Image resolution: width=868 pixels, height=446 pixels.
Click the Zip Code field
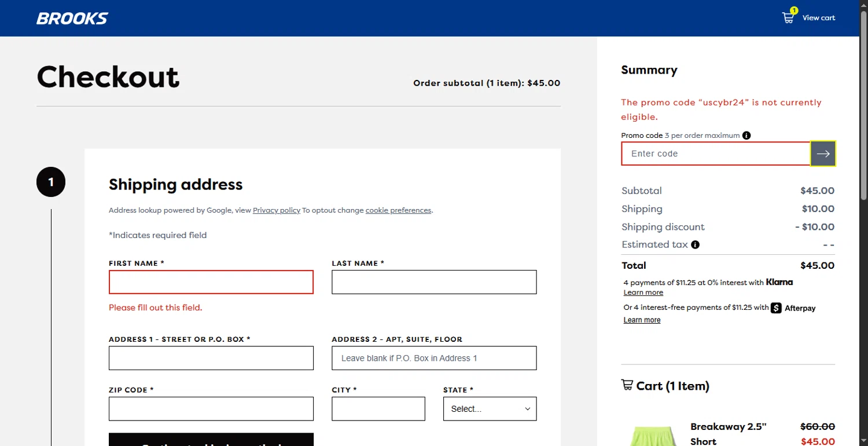tap(211, 408)
